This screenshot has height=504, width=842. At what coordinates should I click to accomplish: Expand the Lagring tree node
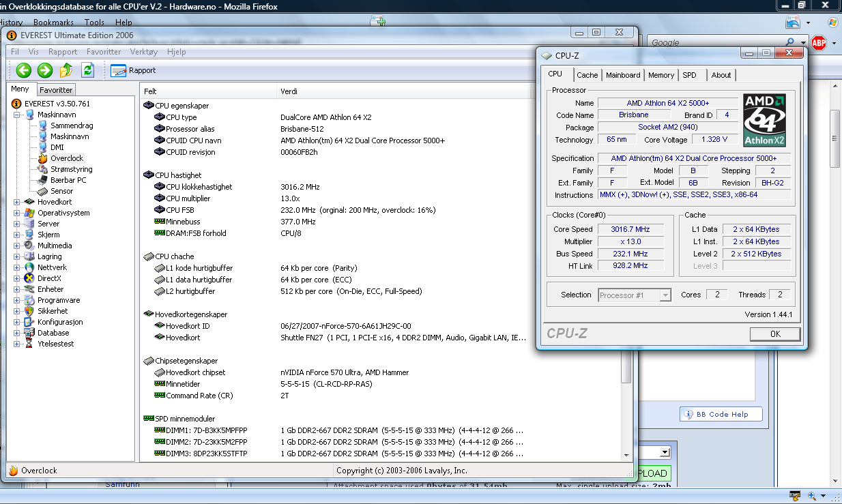click(x=17, y=256)
